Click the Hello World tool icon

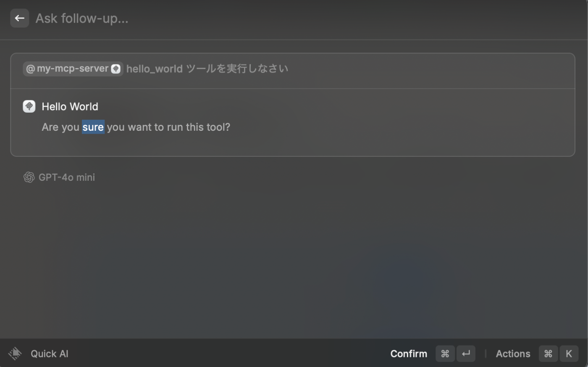(29, 106)
